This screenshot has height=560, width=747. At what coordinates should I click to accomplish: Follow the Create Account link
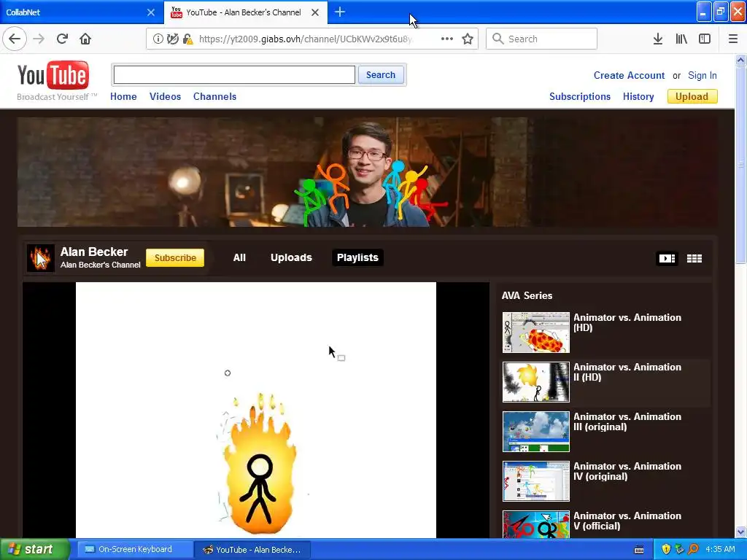(628, 75)
